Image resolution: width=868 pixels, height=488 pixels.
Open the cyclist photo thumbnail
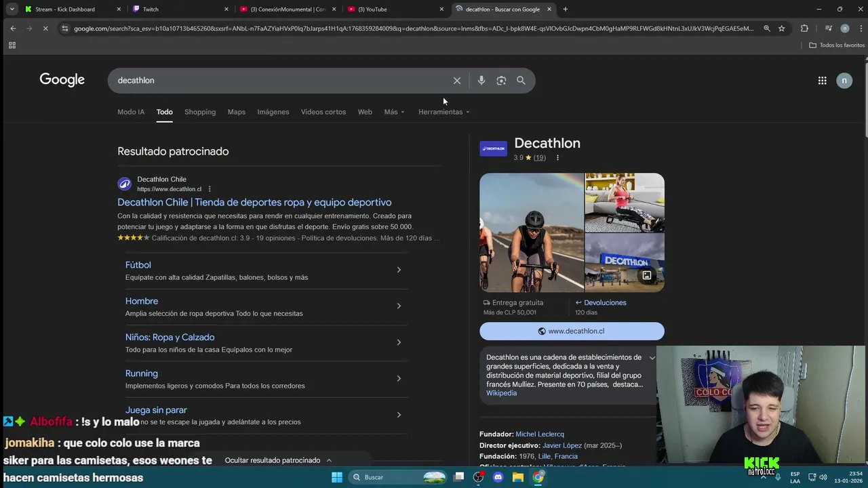coord(532,232)
